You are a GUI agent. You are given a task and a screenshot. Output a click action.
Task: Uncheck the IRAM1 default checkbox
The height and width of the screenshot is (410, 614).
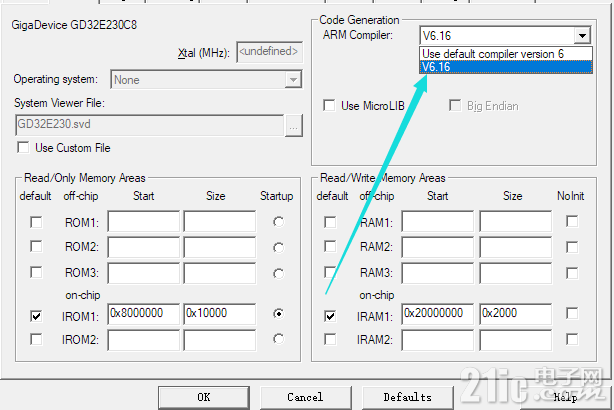pos(330,316)
